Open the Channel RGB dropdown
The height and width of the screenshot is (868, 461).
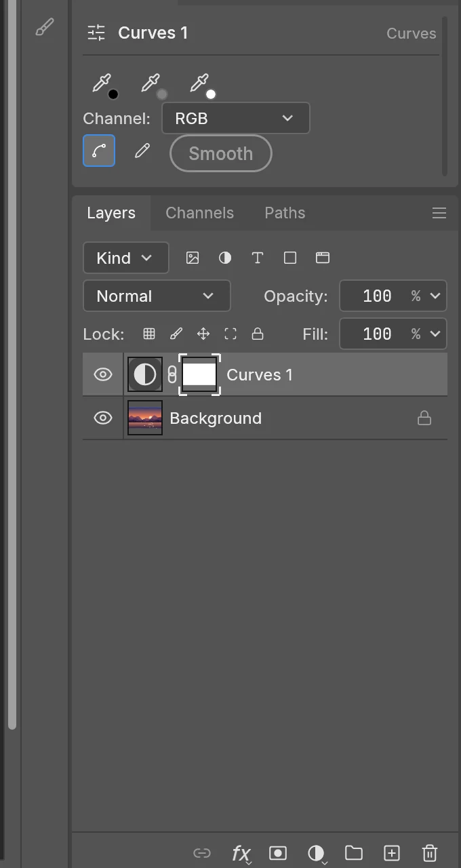coord(236,118)
